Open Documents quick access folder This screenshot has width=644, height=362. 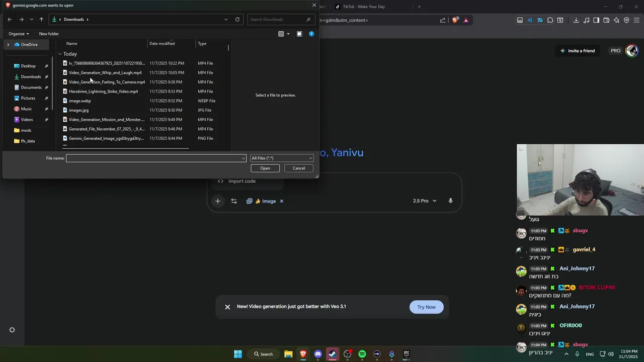(31, 87)
